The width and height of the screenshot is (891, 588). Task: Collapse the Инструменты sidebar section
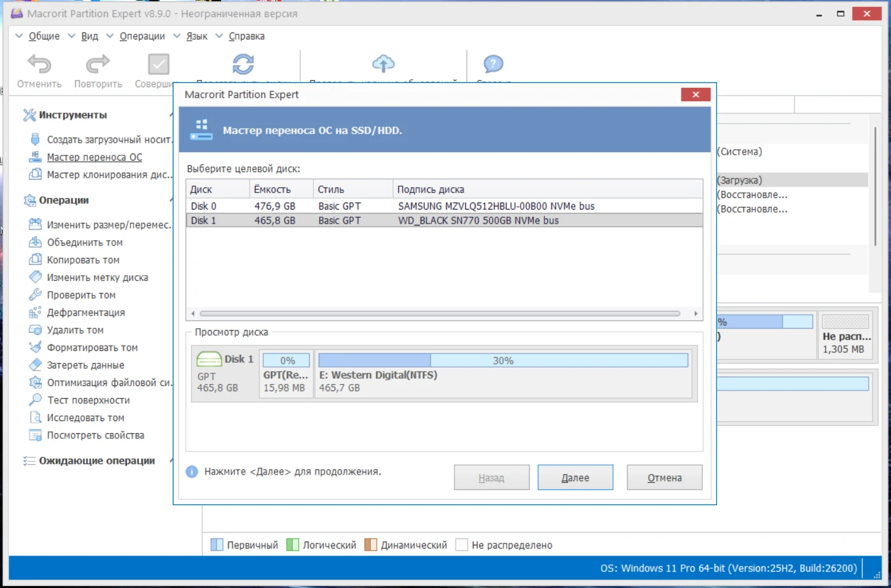(171, 115)
